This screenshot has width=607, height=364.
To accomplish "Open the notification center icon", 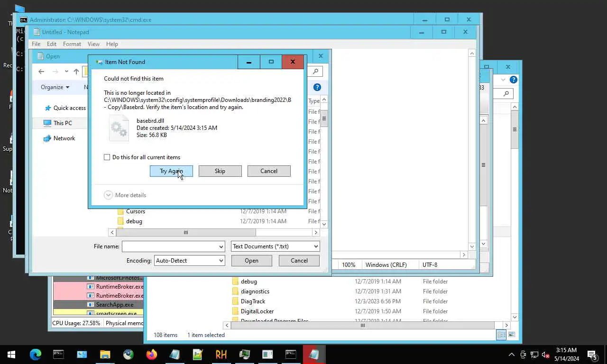I will (592, 355).
